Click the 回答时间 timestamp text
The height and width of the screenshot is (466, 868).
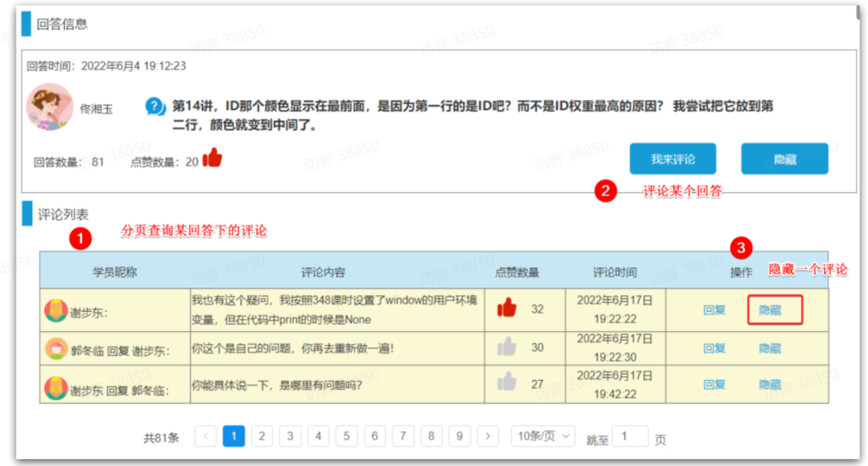[x=106, y=66]
